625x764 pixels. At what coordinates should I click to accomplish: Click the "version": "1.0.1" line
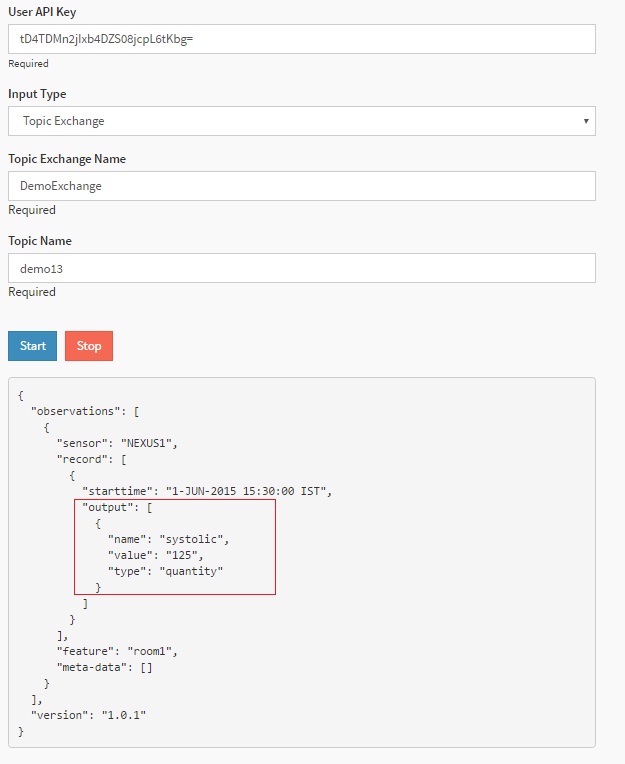[88, 715]
